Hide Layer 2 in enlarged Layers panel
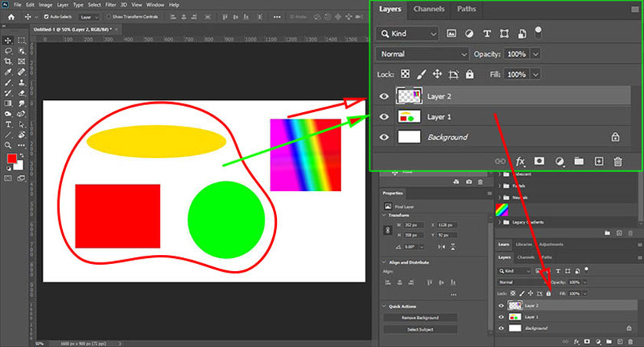The width and height of the screenshot is (644, 347). [384, 96]
